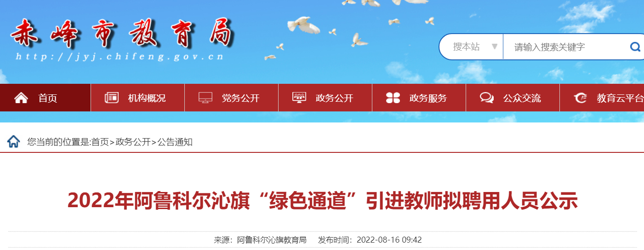Click the 公众交流 chat bubble icon
The width and height of the screenshot is (644, 250).
[x=487, y=98]
